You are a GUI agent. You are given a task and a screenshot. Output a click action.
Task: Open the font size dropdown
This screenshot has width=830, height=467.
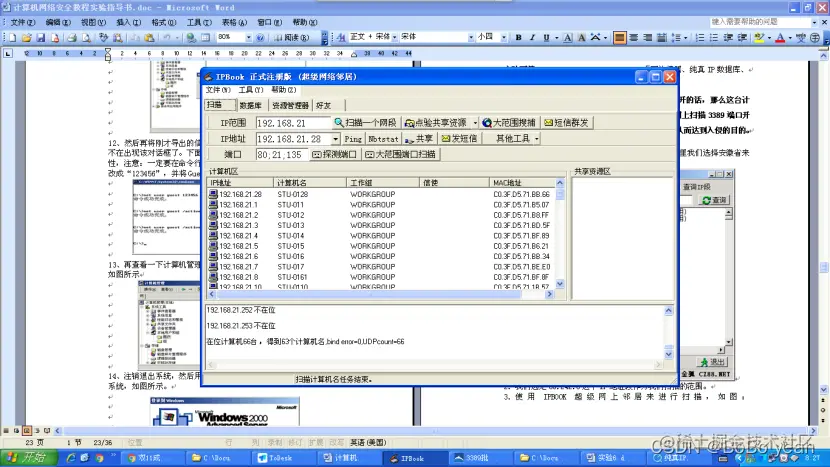(503, 38)
